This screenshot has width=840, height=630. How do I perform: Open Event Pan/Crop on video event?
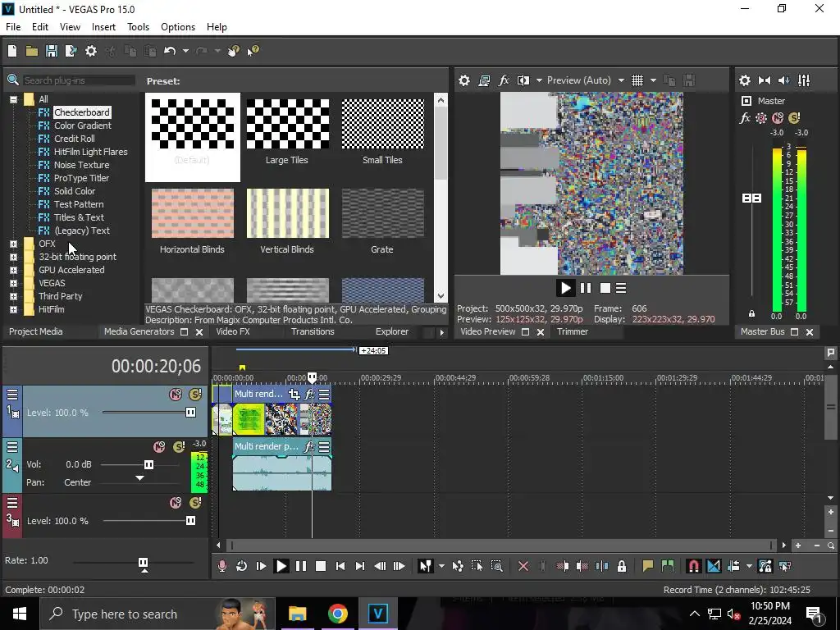[294, 395]
